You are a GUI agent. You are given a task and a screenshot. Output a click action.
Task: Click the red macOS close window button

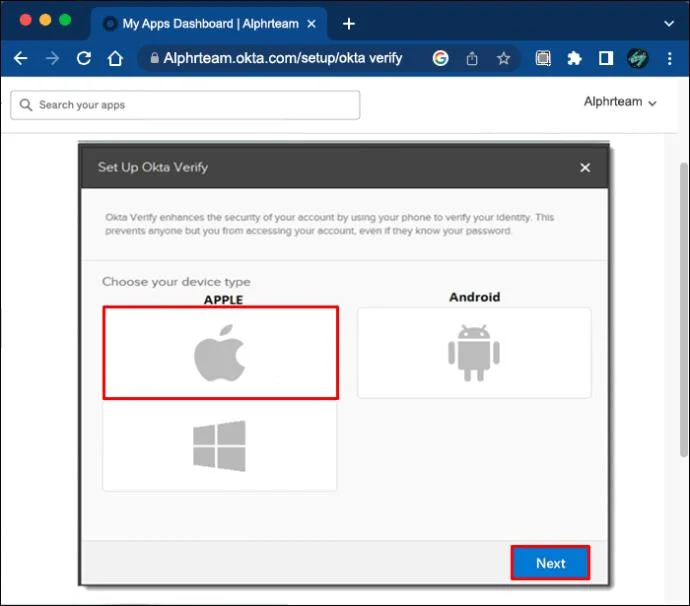click(26, 20)
